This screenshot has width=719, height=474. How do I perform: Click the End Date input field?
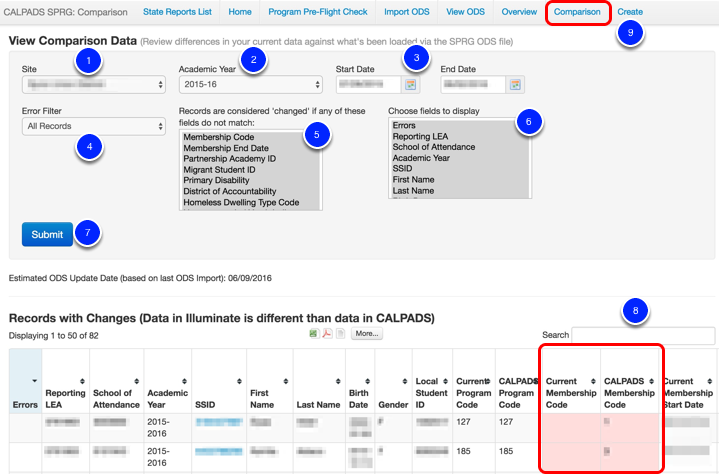click(473, 84)
